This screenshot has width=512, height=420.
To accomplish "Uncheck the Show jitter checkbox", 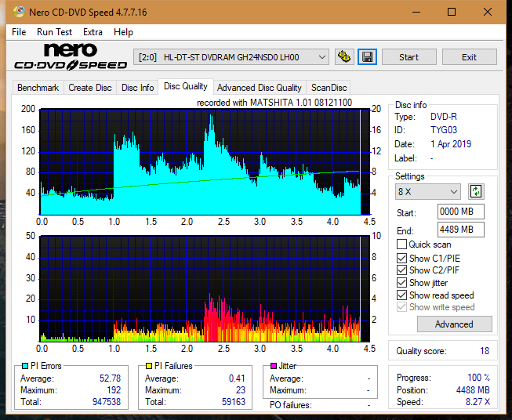I will point(401,283).
